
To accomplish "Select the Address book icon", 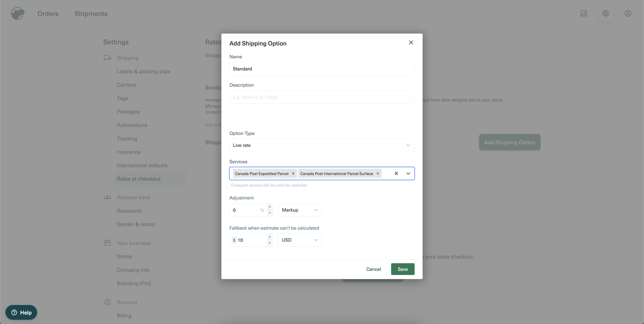I will pos(108,197).
